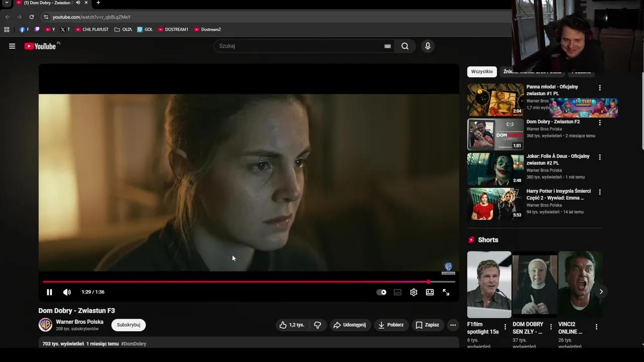Click the browser address bar URL
This screenshot has width=644, height=362.
point(92,17)
